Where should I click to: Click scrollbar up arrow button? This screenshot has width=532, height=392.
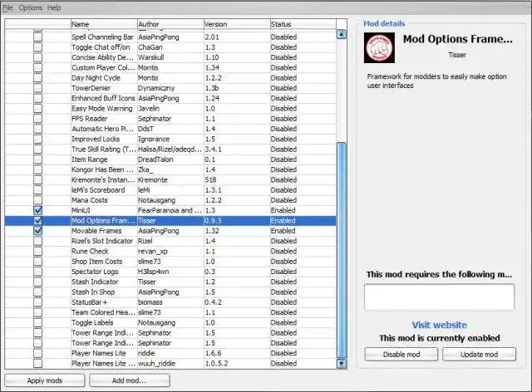[342, 34]
